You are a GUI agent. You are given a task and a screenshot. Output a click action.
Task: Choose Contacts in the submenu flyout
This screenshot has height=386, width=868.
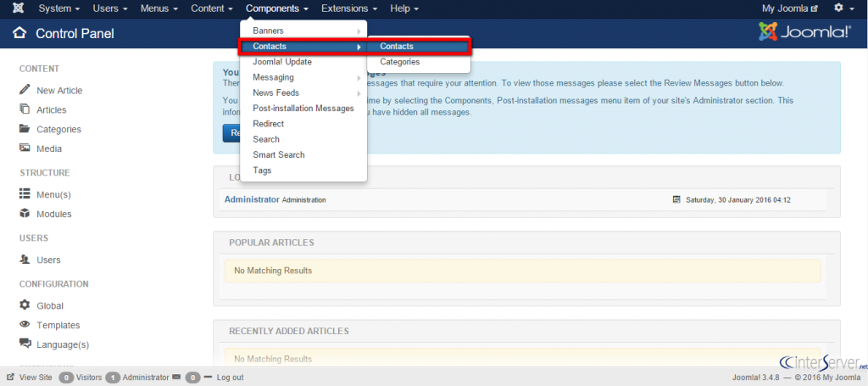pos(419,47)
